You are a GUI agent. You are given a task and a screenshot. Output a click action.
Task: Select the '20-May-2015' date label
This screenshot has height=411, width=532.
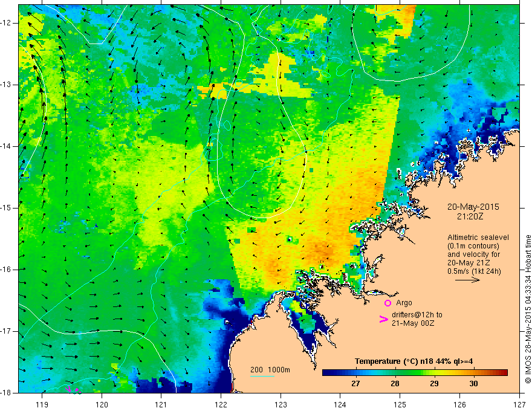coord(473,207)
